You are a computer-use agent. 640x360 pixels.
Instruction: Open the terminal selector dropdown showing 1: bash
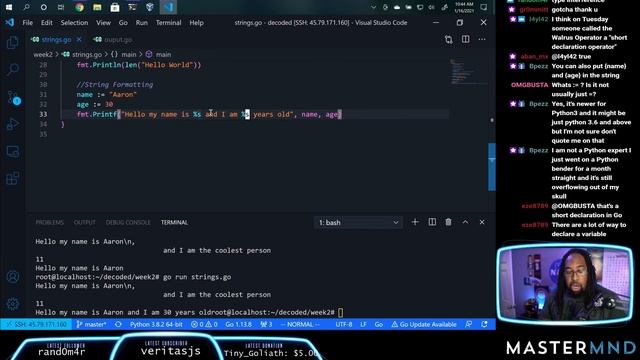[x=358, y=222]
